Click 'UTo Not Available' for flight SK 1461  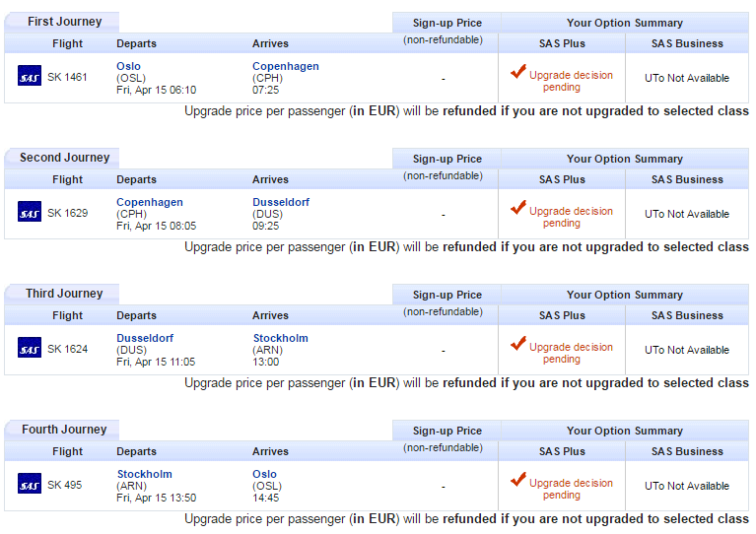tap(687, 78)
